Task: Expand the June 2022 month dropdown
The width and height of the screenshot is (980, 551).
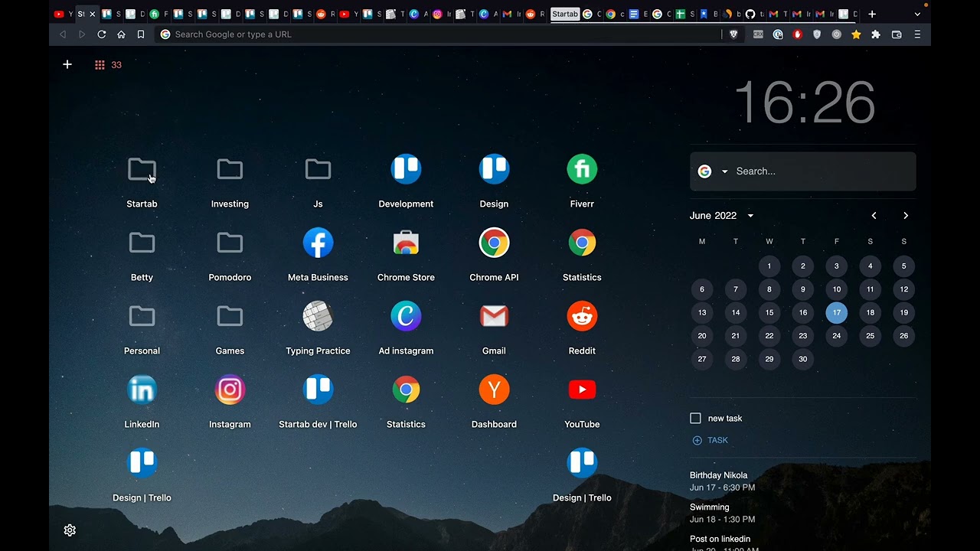Action: [x=750, y=216]
